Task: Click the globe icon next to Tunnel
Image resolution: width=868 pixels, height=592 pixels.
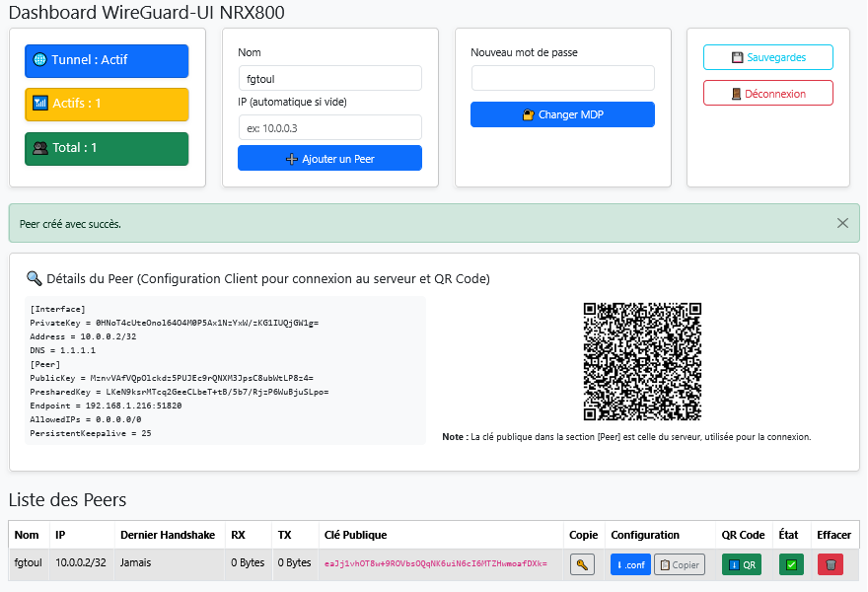Action: coord(39,60)
